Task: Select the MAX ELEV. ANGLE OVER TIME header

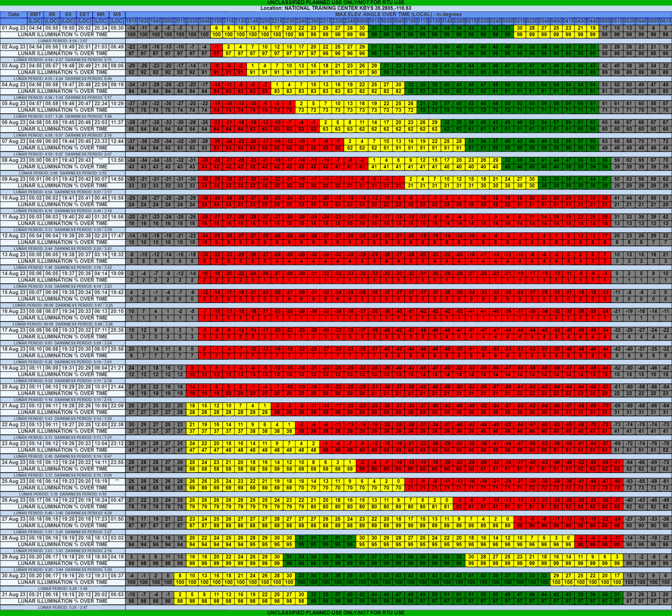Action: [x=398, y=14]
